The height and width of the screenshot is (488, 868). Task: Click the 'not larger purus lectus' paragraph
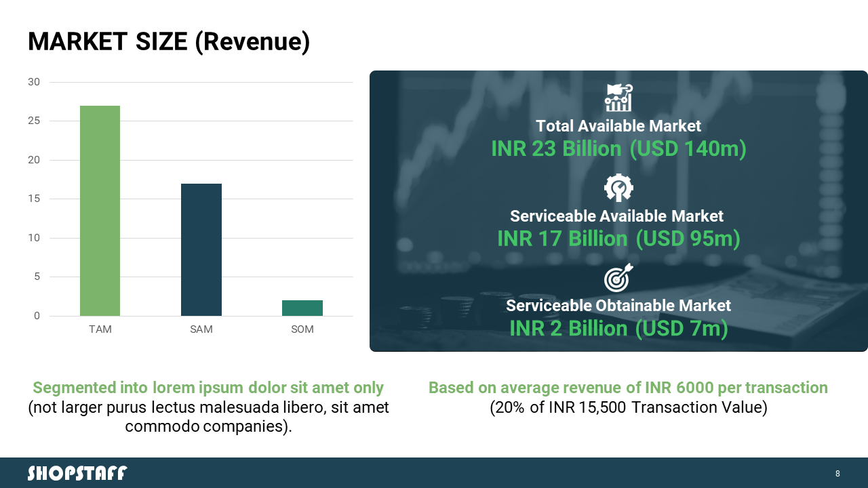click(208, 418)
